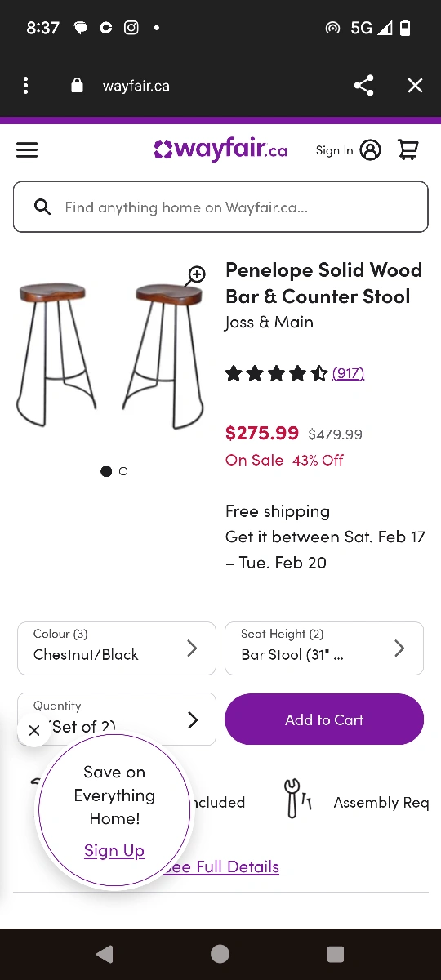This screenshot has width=441, height=980.
Task: Tap the account profile icon
Action: tap(370, 150)
